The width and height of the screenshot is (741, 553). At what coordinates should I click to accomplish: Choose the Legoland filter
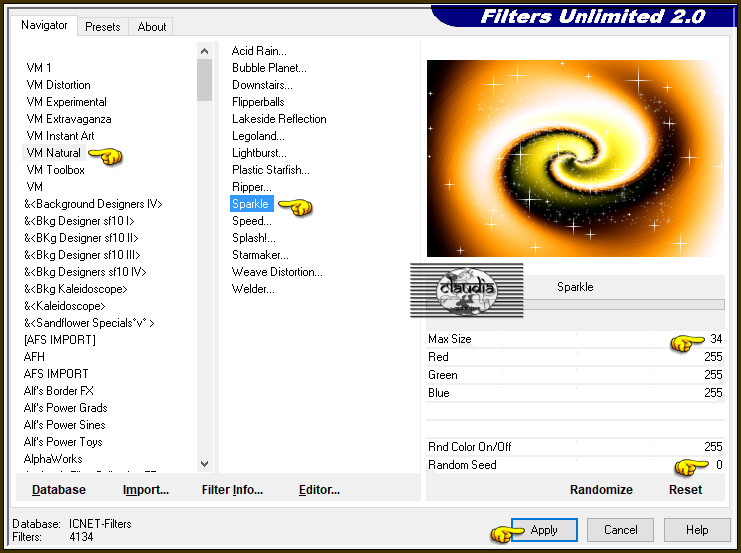(x=258, y=136)
